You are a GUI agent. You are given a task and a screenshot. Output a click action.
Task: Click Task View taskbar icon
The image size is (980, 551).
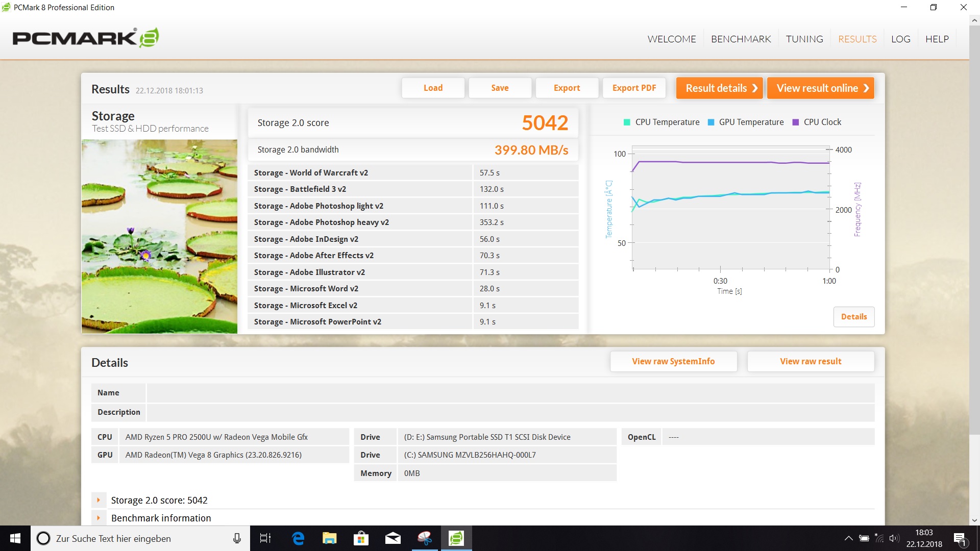[265, 538]
